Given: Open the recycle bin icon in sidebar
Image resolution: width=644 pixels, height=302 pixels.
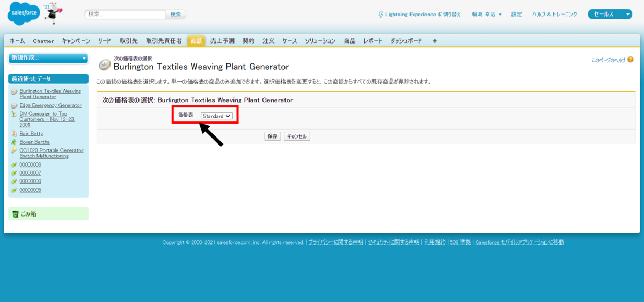Looking at the screenshot, I should [x=15, y=214].
